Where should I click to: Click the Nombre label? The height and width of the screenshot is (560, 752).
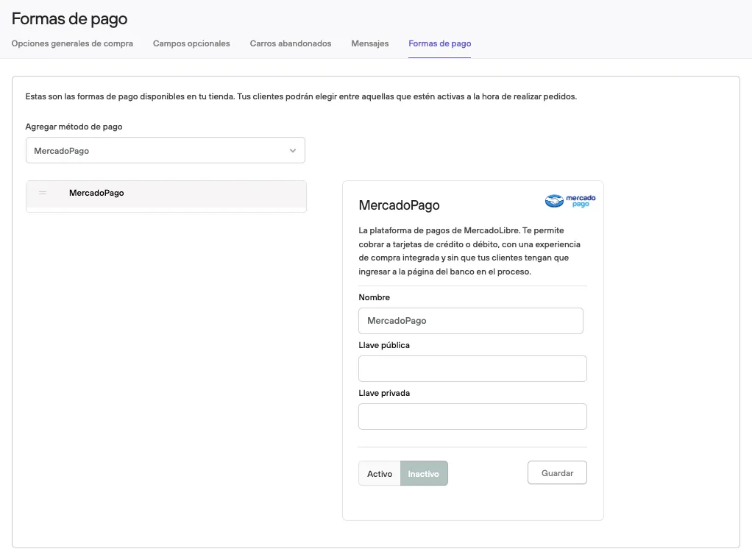click(374, 297)
